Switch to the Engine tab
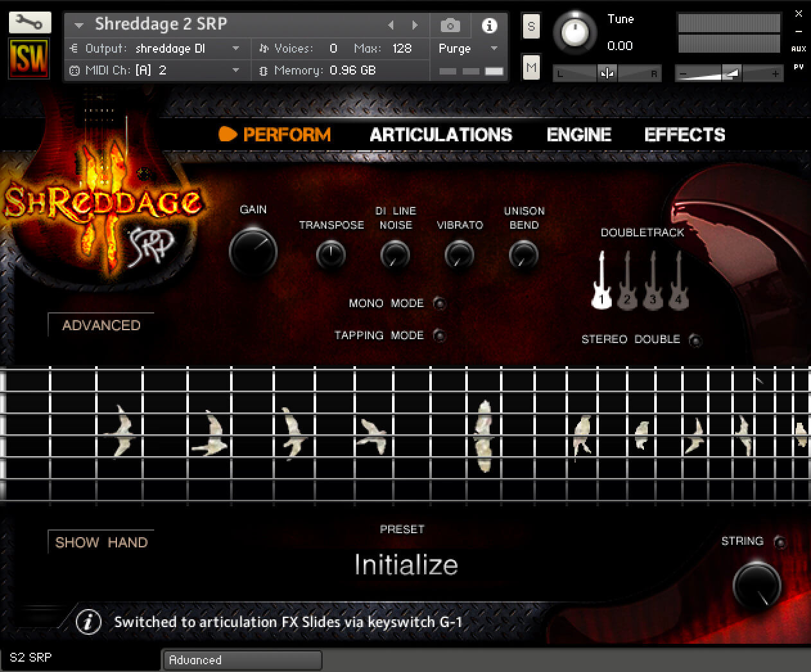 (579, 134)
